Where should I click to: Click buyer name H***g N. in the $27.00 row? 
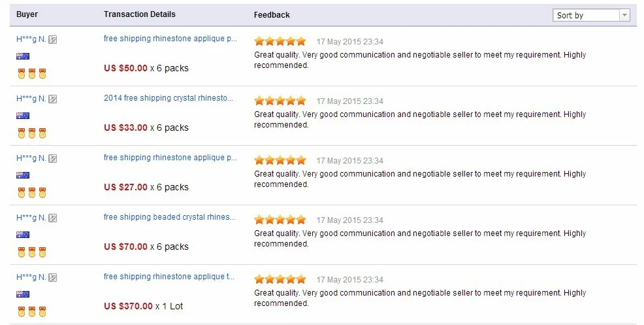click(x=31, y=158)
